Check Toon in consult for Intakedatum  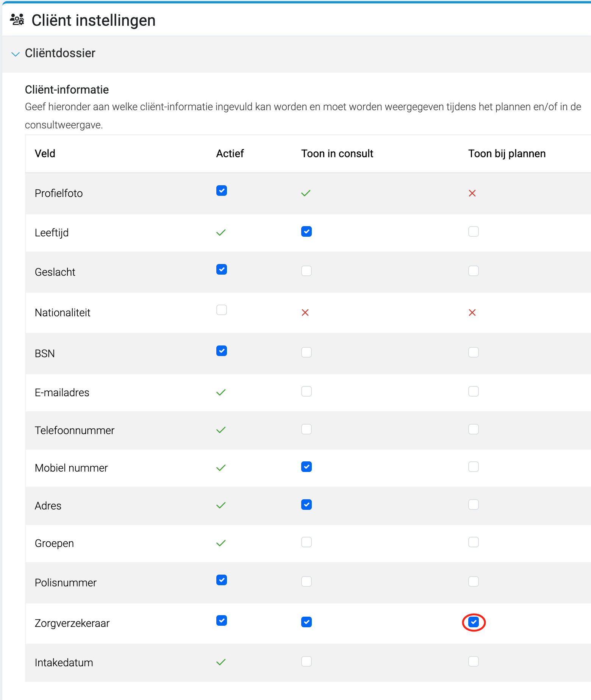[306, 661]
